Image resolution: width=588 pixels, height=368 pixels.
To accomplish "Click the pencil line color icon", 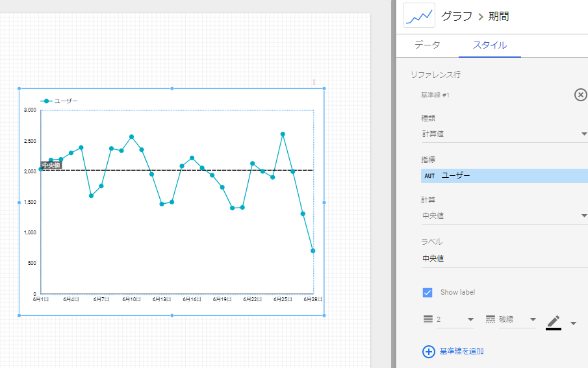I will tap(553, 320).
